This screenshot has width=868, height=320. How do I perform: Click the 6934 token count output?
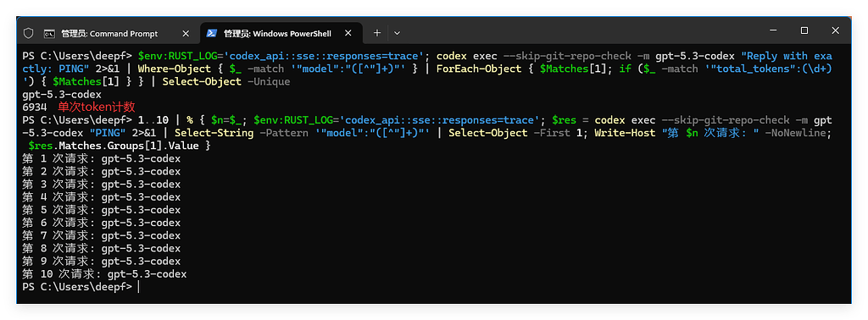pos(34,108)
